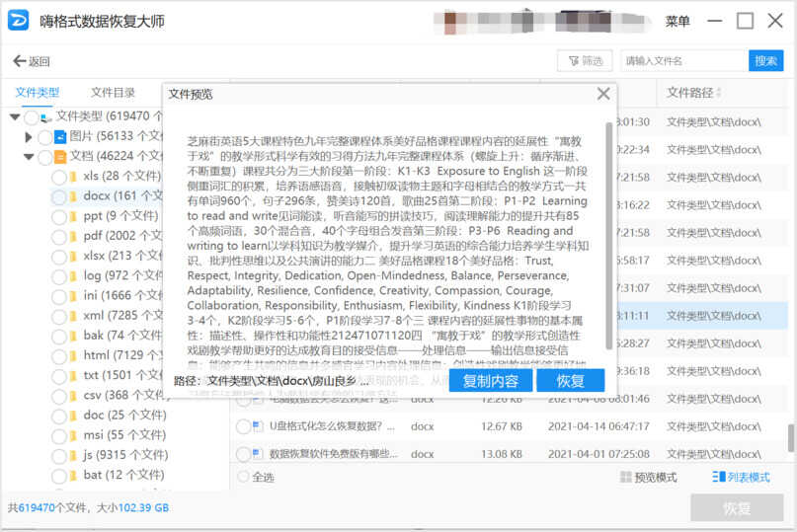Click the U盘格式化怎么恢复数据 docx file icon
Screen dimensions: 797x532
[258, 425]
